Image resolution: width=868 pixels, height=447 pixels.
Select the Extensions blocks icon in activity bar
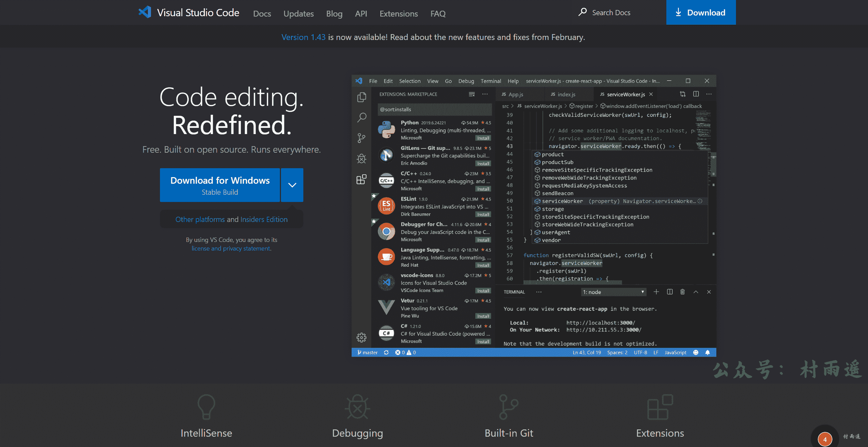pyautogui.click(x=361, y=179)
